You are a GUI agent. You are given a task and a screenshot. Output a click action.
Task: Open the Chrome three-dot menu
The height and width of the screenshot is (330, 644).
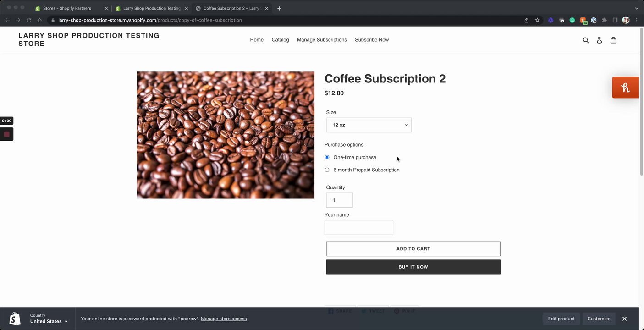tap(637, 20)
